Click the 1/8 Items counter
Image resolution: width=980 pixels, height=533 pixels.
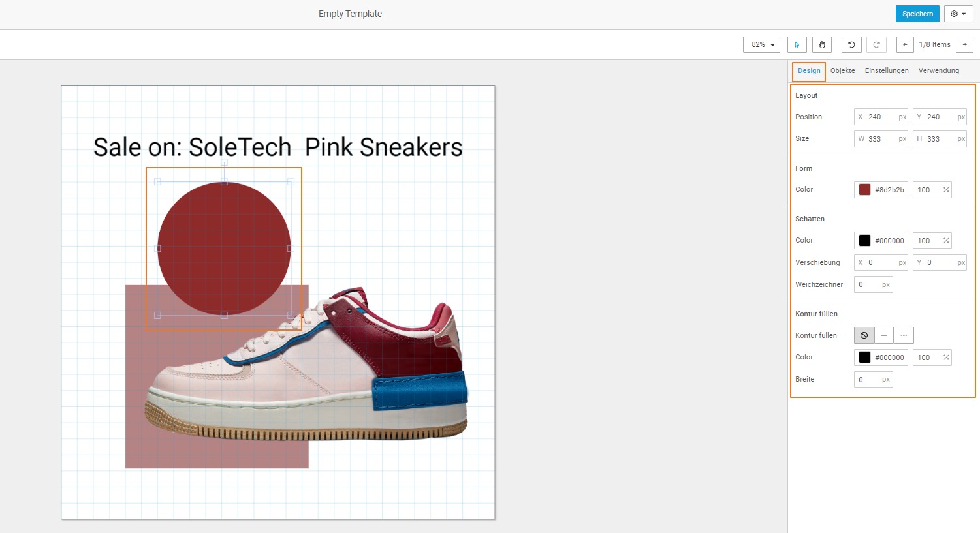934,44
